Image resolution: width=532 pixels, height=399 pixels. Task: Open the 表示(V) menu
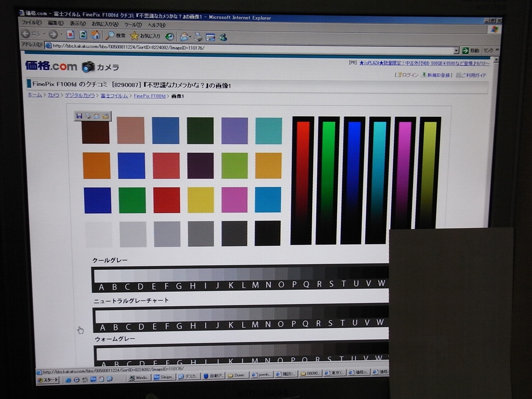[78, 23]
